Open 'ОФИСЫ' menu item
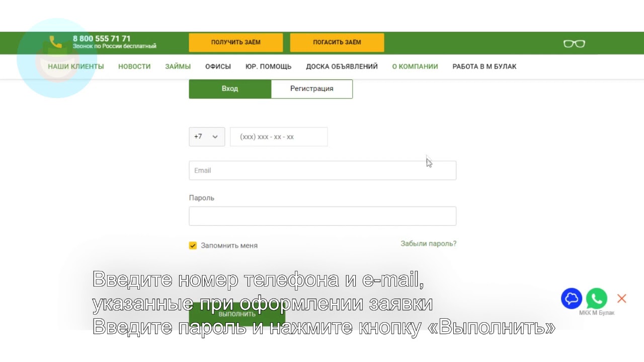 (x=218, y=66)
